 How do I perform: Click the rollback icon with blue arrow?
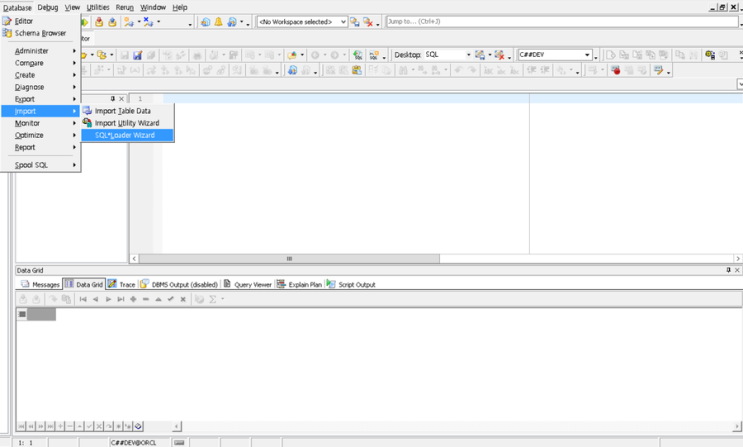click(x=112, y=22)
